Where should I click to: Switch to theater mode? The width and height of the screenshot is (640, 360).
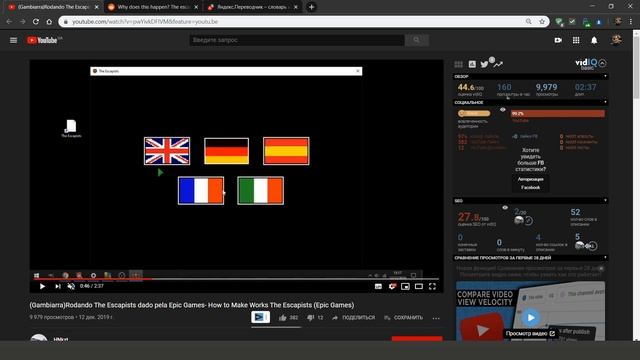coord(419,287)
